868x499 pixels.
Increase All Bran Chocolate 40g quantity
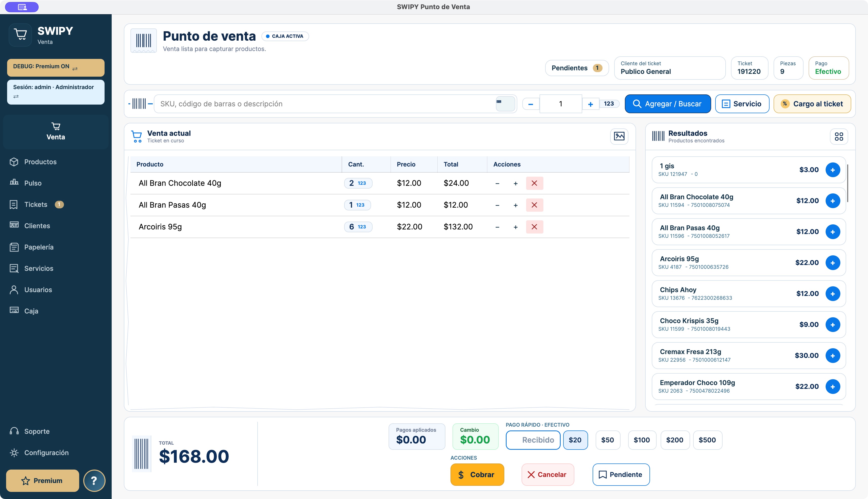(515, 183)
